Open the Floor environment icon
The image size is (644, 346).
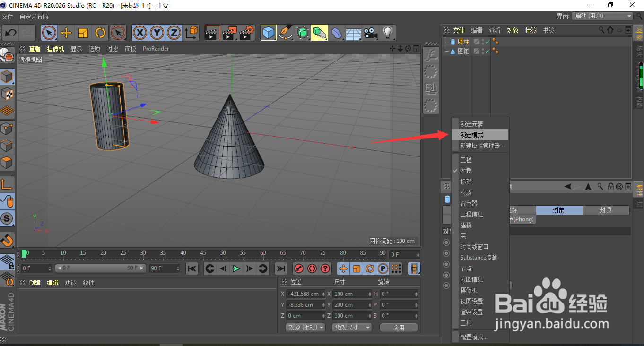(354, 33)
